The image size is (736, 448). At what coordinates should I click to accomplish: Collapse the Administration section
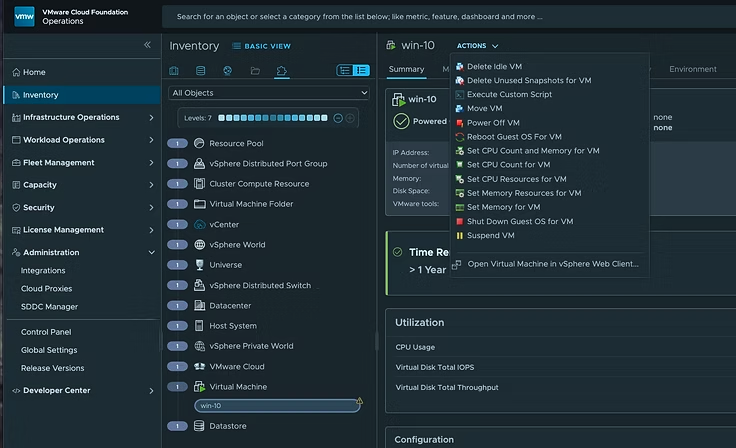151,253
